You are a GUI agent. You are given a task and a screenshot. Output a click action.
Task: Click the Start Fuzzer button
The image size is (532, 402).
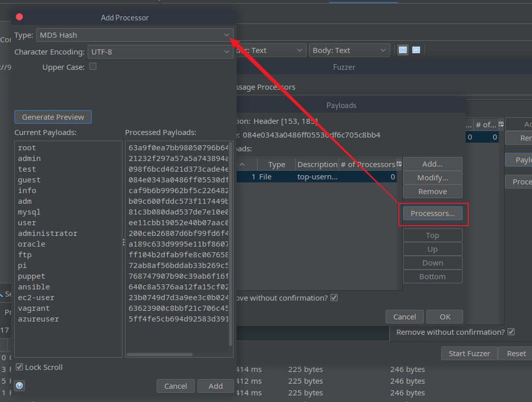pos(469,354)
